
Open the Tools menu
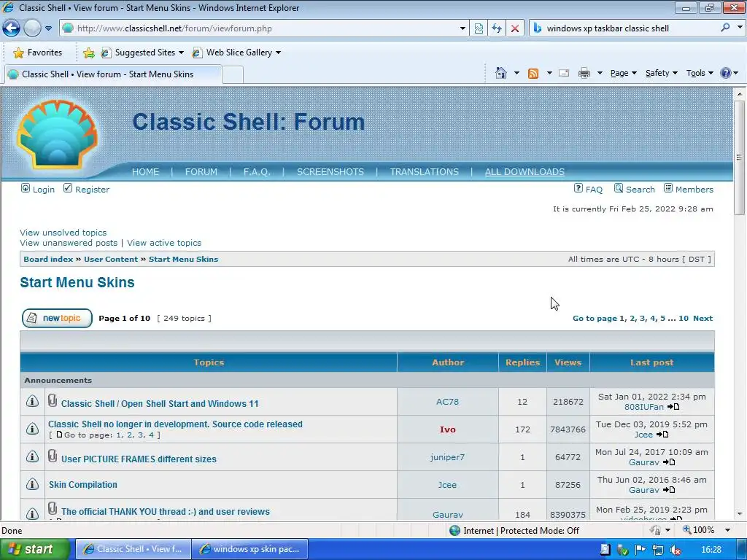tap(700, 73)
